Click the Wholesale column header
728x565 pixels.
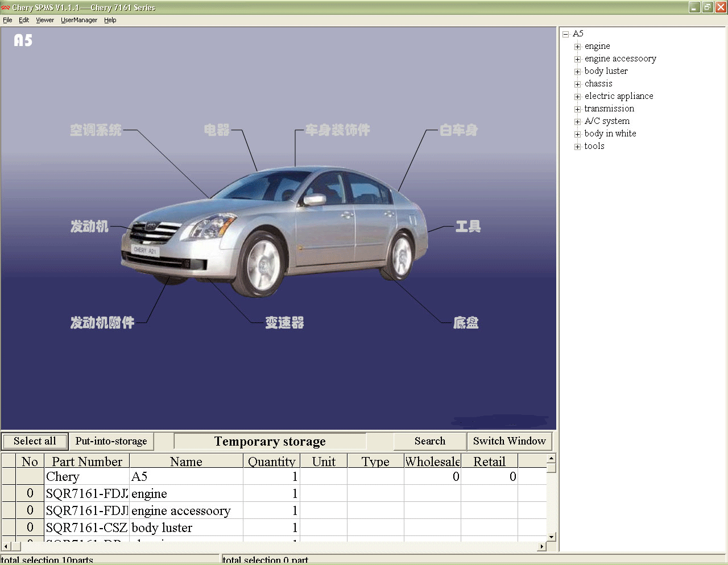pyautogui.click(x=432, y=461)
